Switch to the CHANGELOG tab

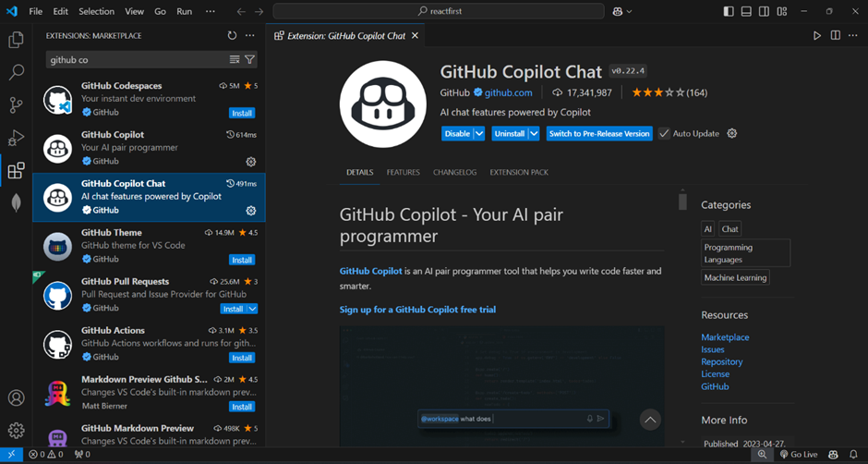point(454,173)
